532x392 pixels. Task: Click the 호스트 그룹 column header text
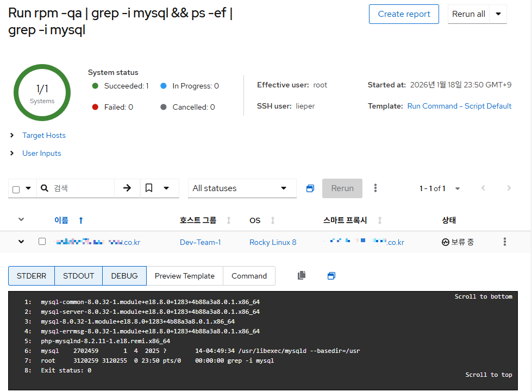pyautogui.click(x=198, y=220)
